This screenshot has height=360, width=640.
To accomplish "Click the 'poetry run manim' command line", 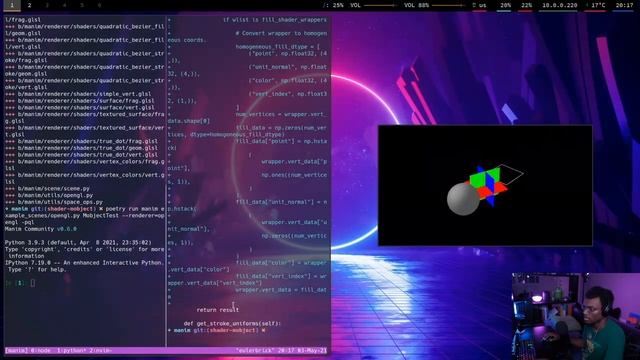I will point(84,216).
